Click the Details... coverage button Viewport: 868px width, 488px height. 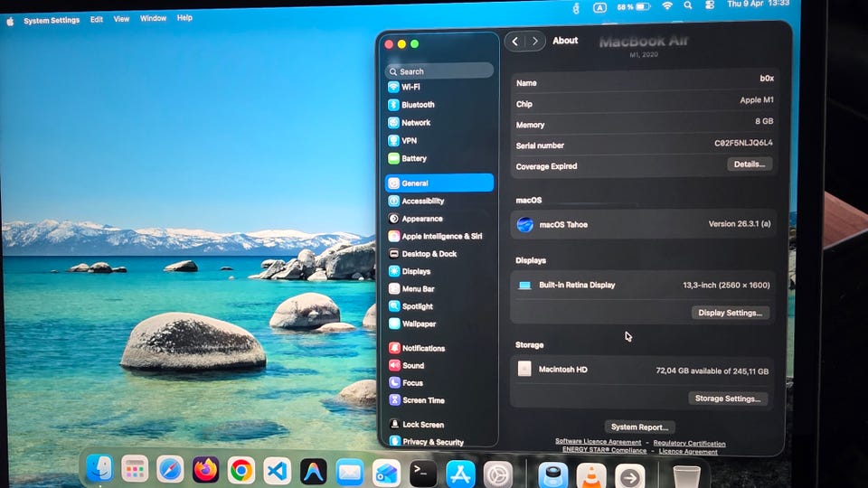(x=750, y=164)
